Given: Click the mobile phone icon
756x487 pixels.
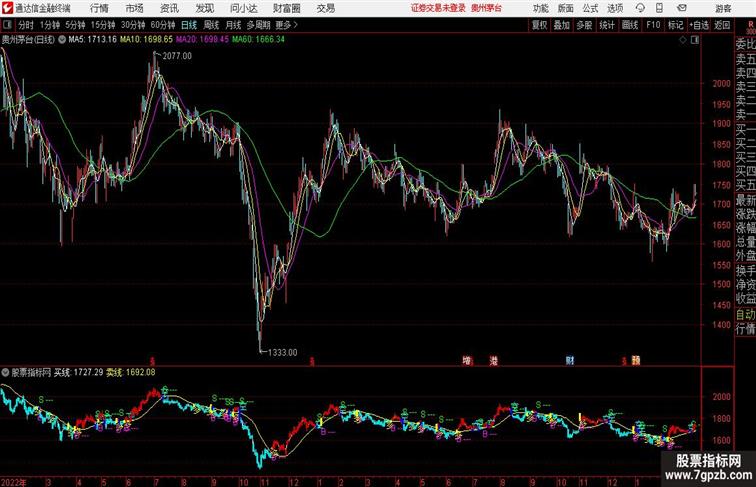Looking at the screenshot, I should coord(660,8).
